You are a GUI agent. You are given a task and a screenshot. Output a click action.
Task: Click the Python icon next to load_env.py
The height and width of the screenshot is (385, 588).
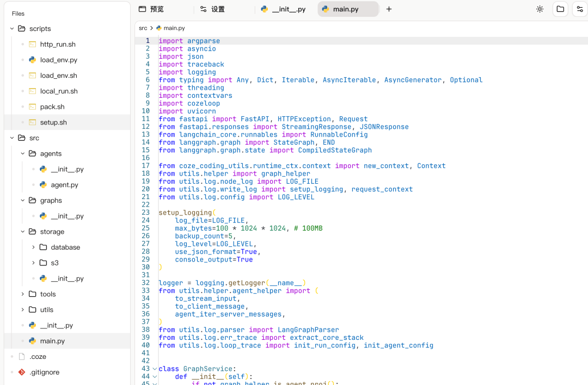33,60
